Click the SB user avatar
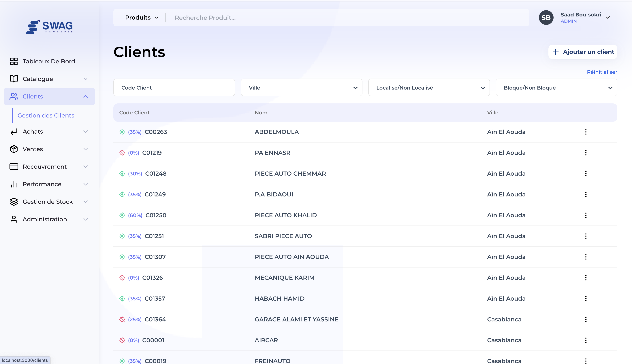Screen dimensions: 632x364 click(x=546, y=18)
